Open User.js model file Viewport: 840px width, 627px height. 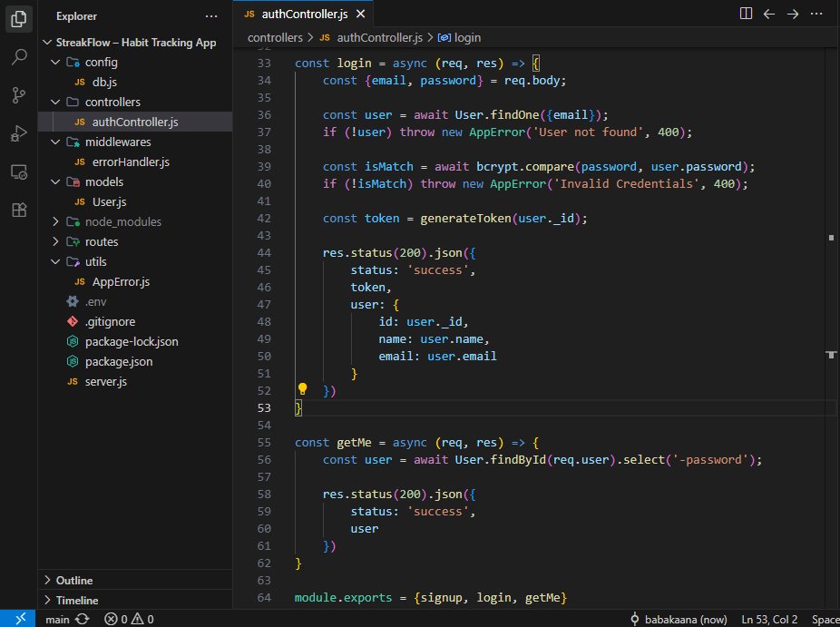[135, 202]
